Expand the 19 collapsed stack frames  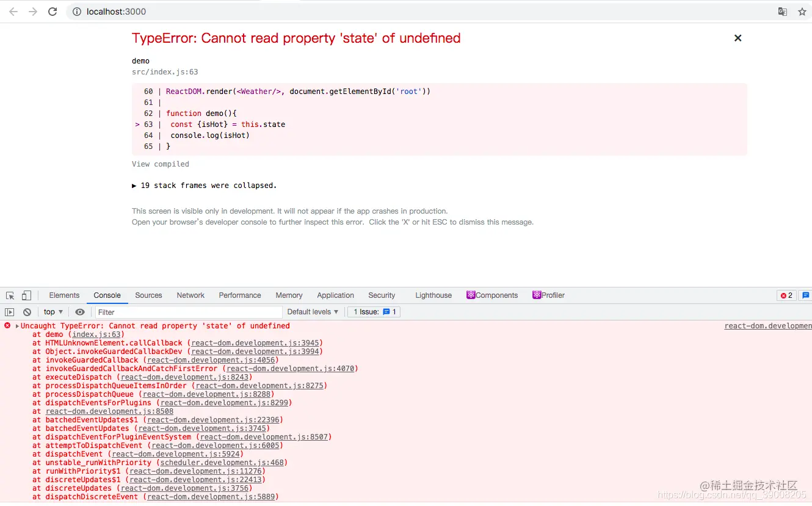(x=205, y=186)
